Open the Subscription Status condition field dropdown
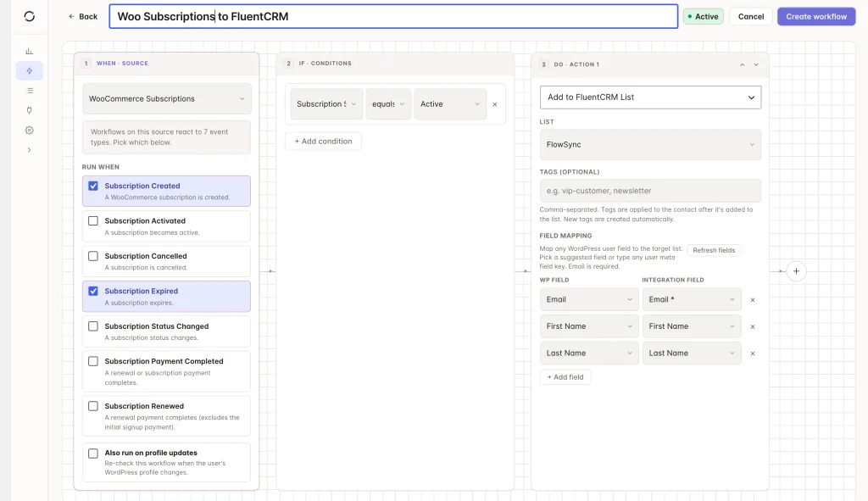This screenshot has width=868, height=501. pyautogui.click(x=326, y=104)
